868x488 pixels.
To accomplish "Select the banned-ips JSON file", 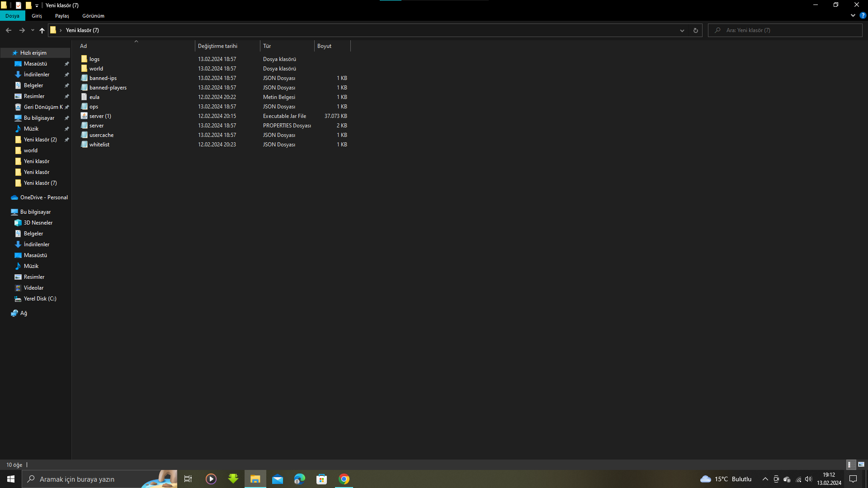I will (103, 78).
